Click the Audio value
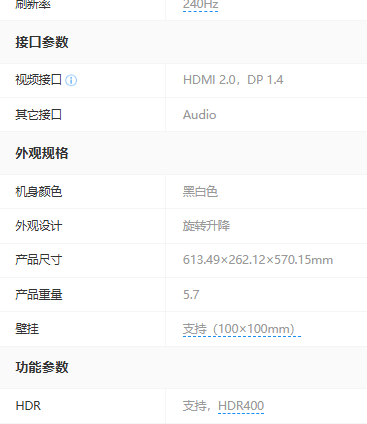Viewport: 367px width, 424px height. [200, 115]
